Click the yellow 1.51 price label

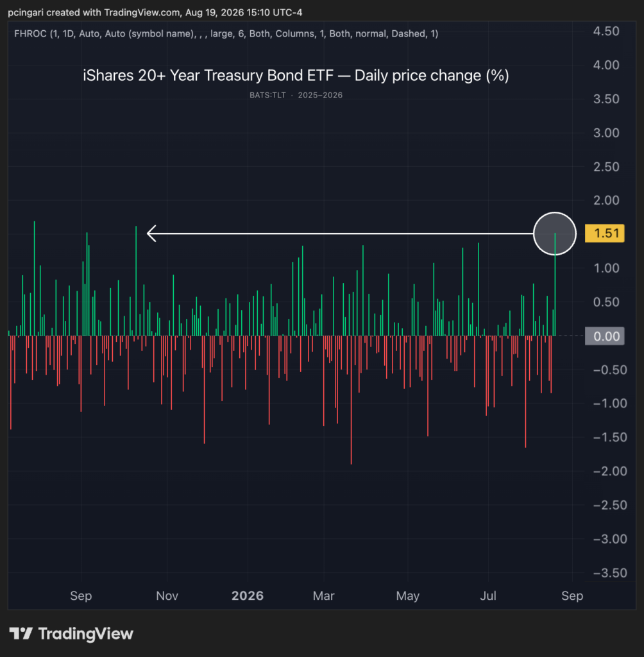click(605, 233)
